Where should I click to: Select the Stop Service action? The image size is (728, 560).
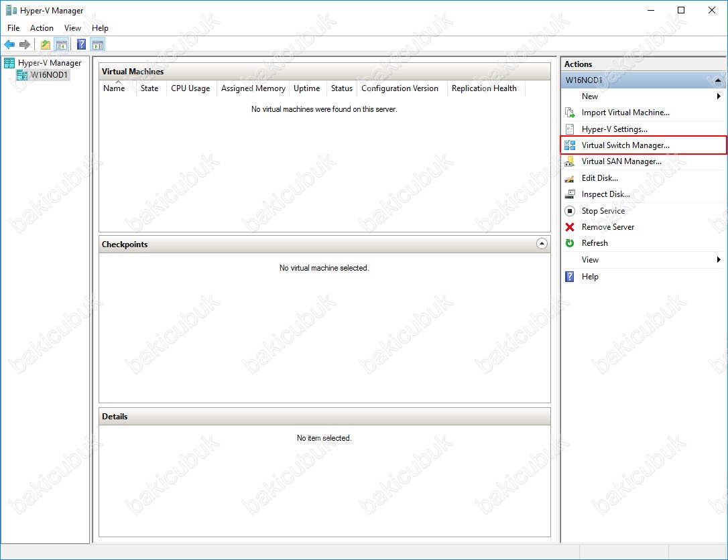click(x=603, y=211)
